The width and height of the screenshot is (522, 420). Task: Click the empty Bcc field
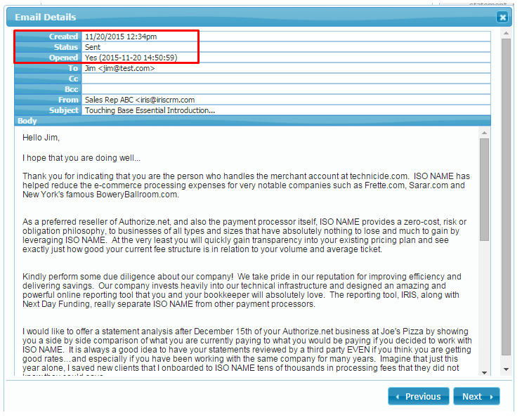[286, 89]
